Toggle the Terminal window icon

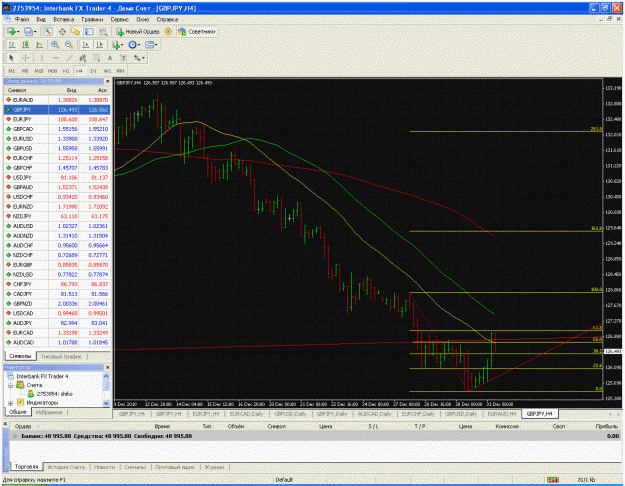click(89, 31)
